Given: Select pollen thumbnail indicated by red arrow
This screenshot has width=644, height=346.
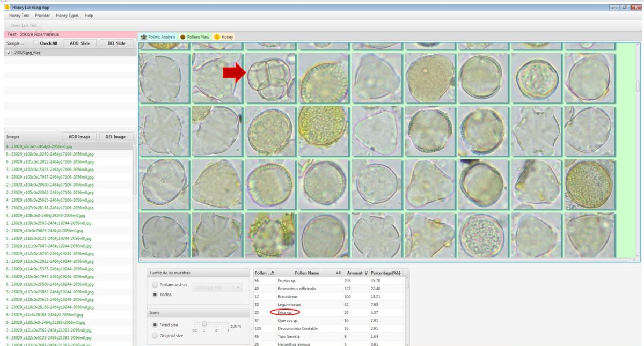Looking at the screenshot, I should 270,79.
